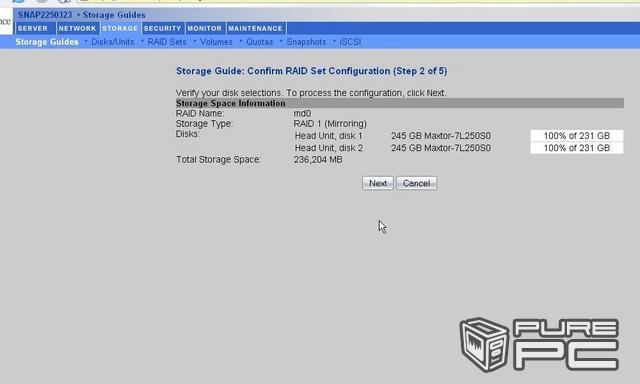Click disk 2's '245 GB Maxtor-7L250S0' label

tap(441, 148)
